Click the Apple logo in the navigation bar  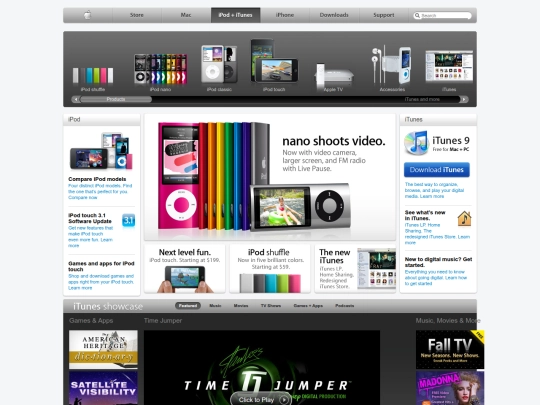click(88, 15)
